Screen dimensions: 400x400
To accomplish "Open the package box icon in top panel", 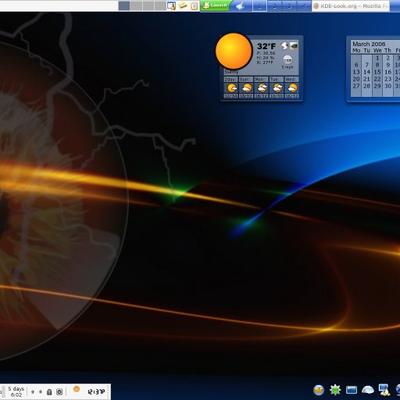I will tap(183, 6).
